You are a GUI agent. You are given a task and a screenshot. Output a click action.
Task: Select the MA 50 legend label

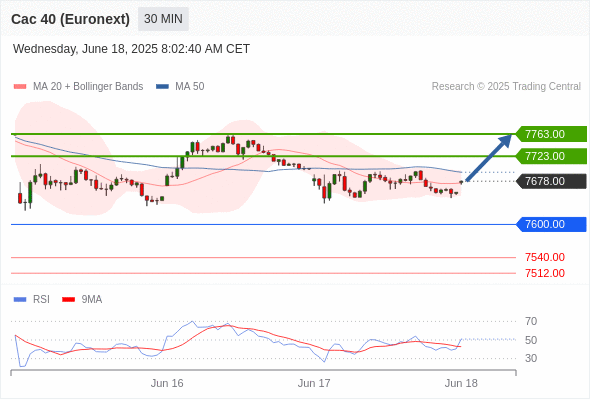point(190,87)
